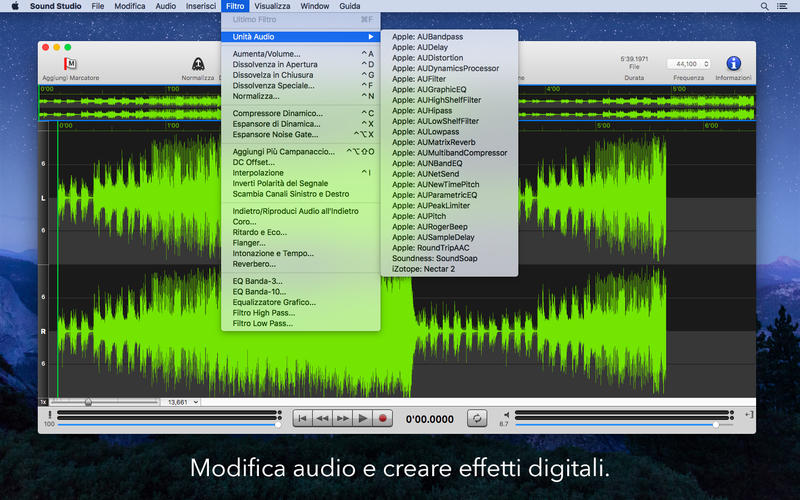
Task: Choose Aumenta/Volume... from the menu
Action: pyautogui.click(x=301, y=54)
